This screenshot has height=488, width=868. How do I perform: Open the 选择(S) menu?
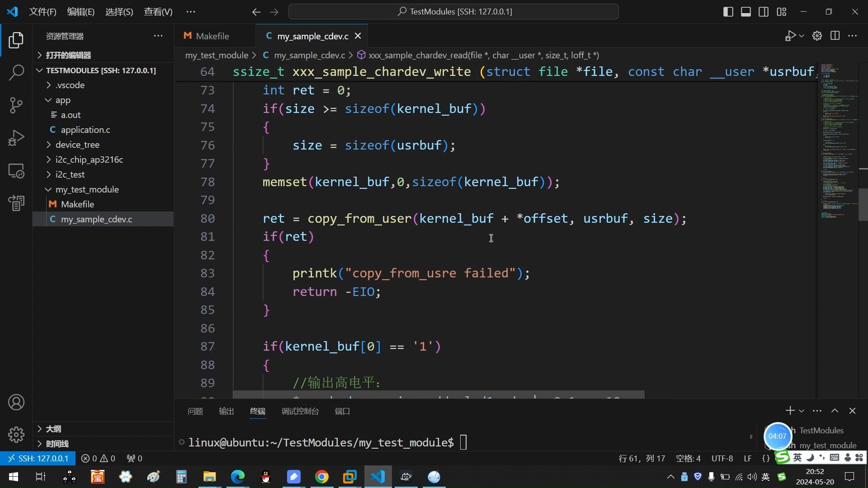click(119, 12)
